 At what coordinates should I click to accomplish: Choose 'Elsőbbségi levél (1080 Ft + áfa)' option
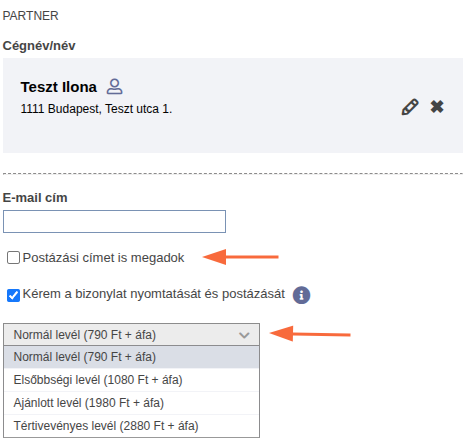[x=131, y=380]
